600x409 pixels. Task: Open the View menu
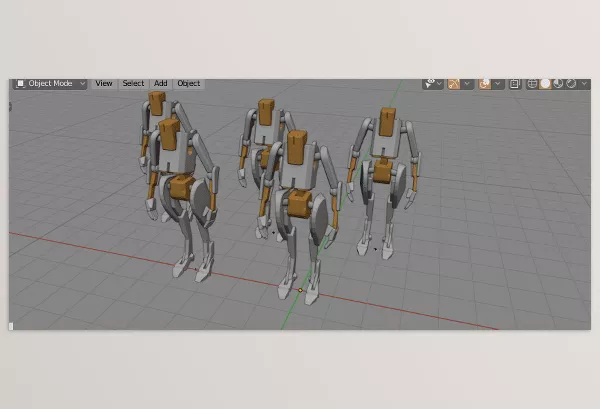point(104,83)
